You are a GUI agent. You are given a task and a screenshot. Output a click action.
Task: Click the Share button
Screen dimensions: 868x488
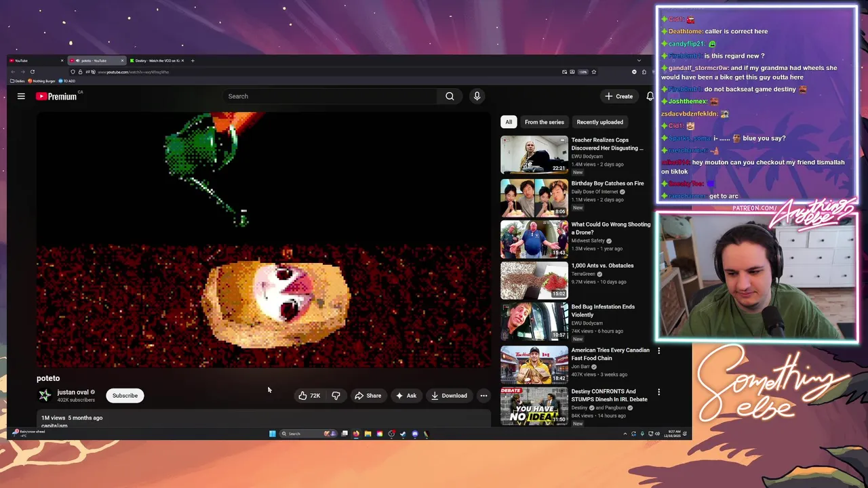tap(368, 396)
